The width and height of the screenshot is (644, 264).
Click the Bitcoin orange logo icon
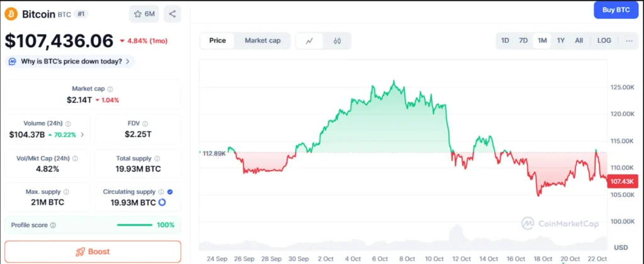click(x=11, y=14)
